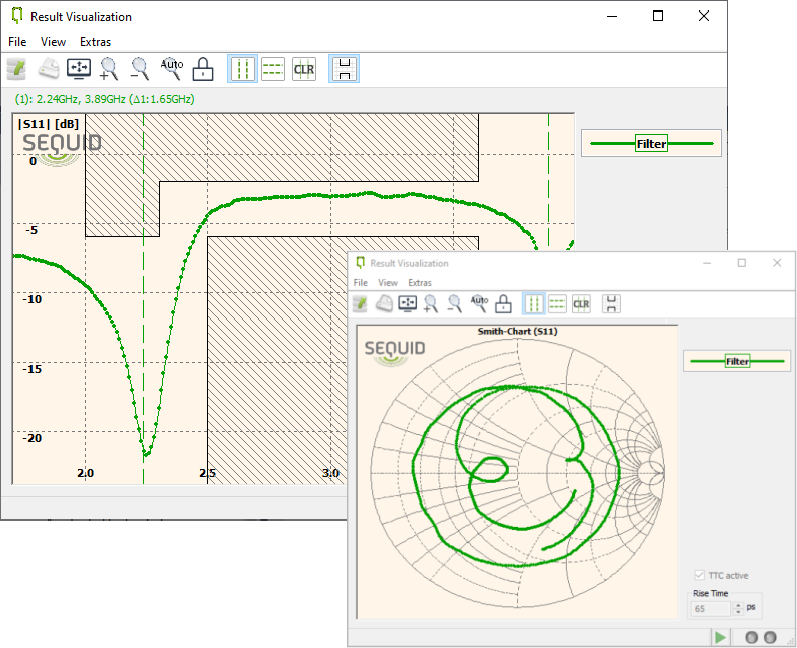The width and height of the screenshot is (797, 648).
Task: Toggle horizontal markers in the main window toolbar
Action: click(273, 69)
